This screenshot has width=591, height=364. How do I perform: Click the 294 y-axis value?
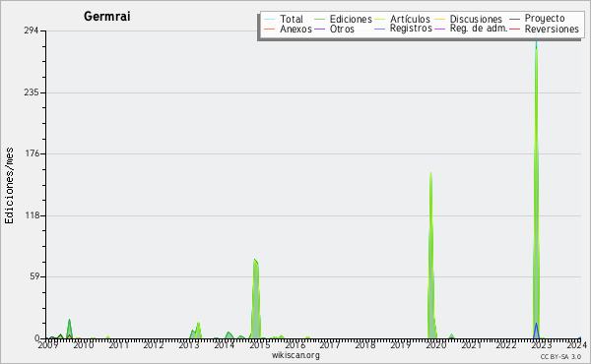pos(32,30)
